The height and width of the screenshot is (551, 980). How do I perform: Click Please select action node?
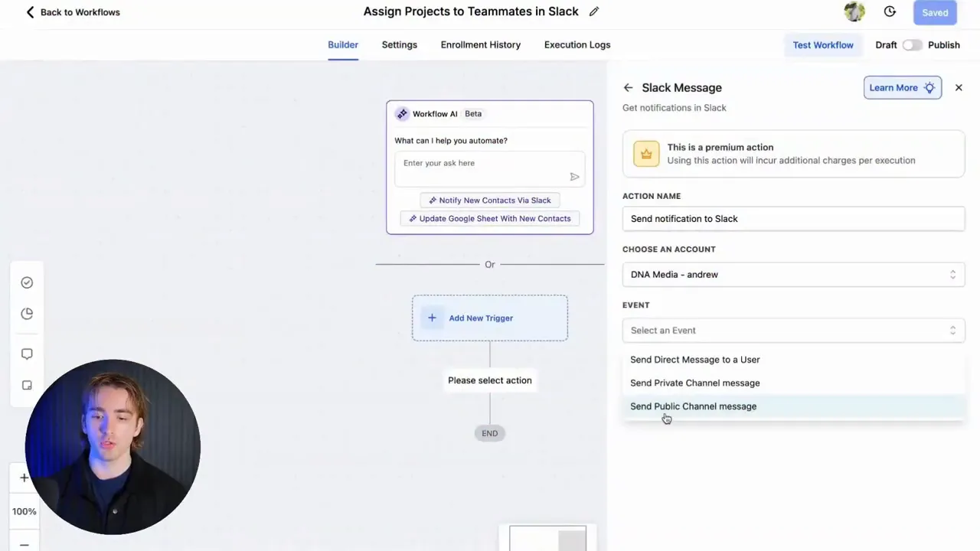(490, 380)
